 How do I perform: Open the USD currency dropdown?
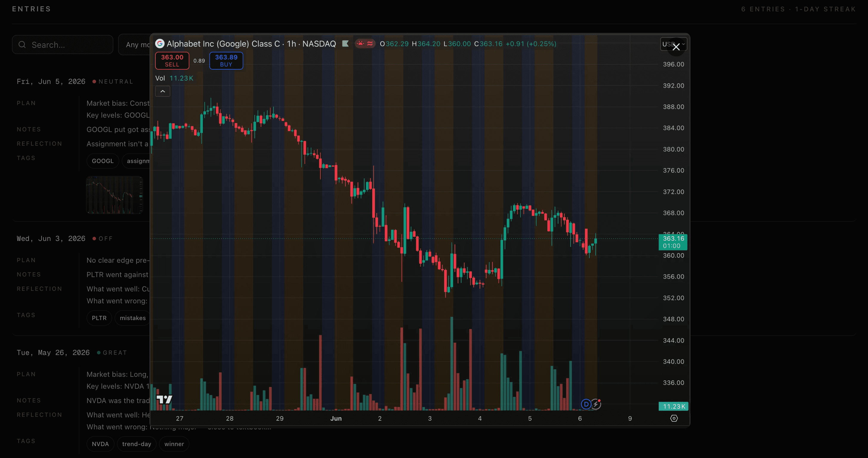[x=674, y=44]
